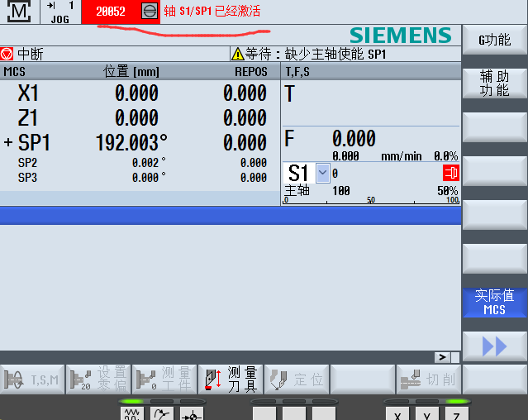Click the spindle override scale bar

coord(371,200)
